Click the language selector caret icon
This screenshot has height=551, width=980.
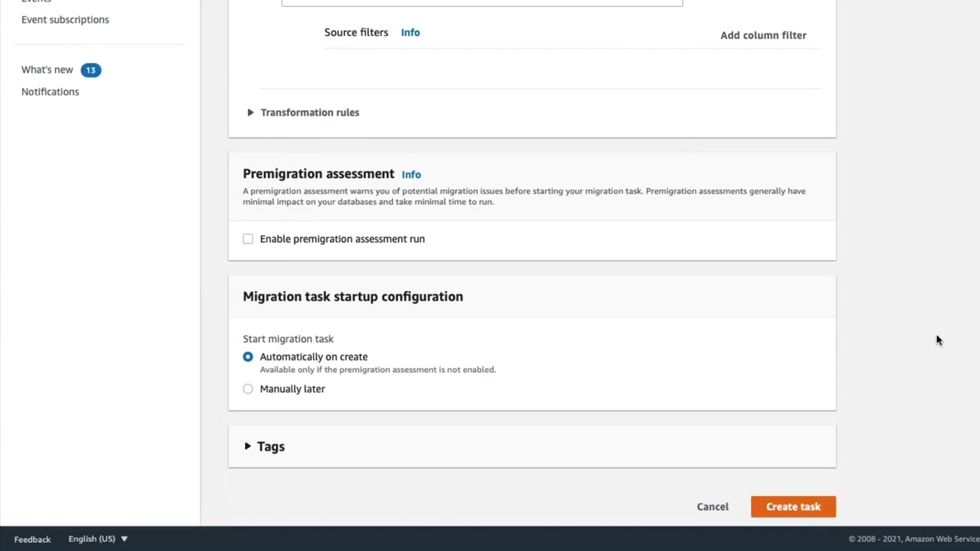(124, 539)
